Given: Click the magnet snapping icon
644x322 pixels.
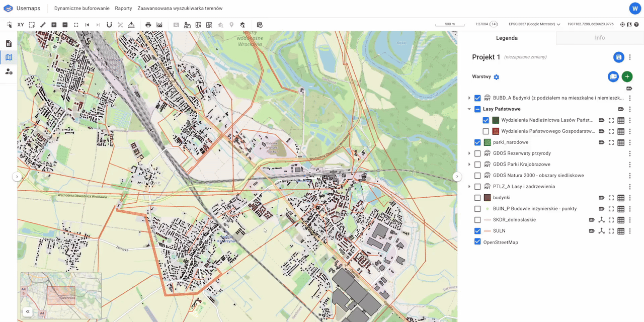Looking at the screenshot, I should coord(109,25).
